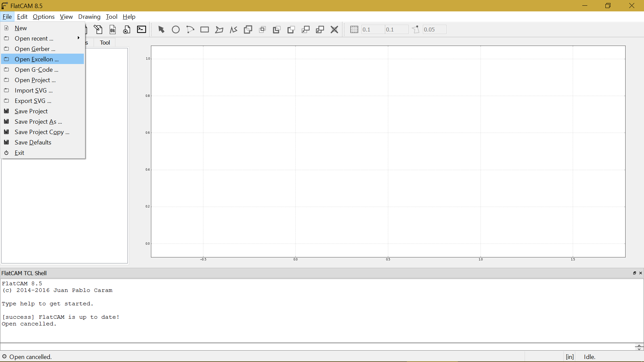The image size is (644, 362).
Task: Open the Edit menu
Action: tap(22, 17)
